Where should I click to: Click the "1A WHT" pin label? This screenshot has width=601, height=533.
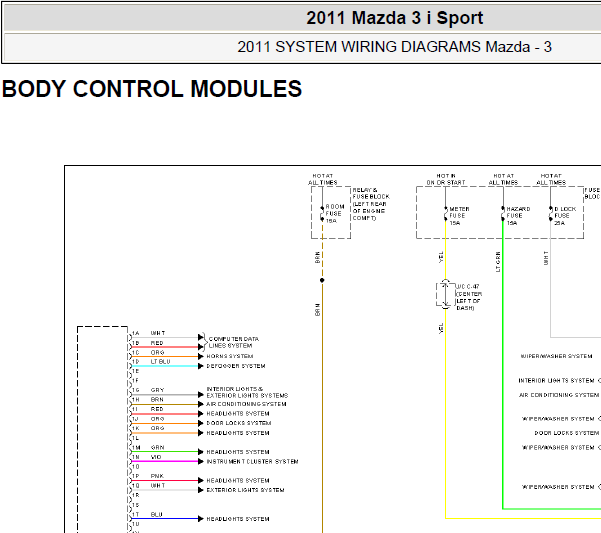148,333
